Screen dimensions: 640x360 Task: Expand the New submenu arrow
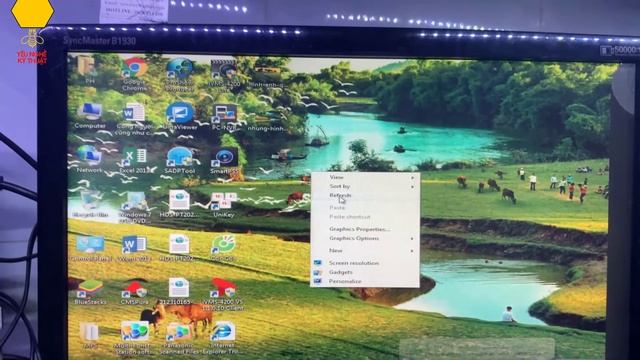pos(412,251)
